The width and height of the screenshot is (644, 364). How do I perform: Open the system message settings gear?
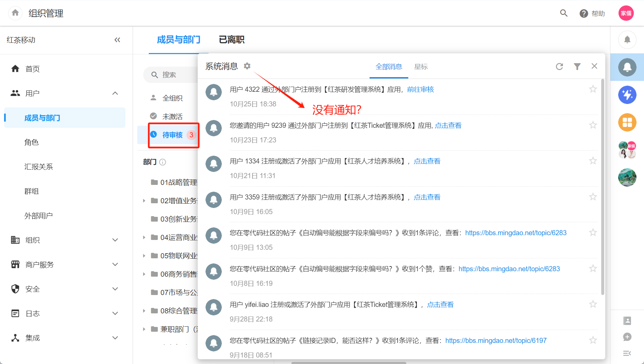247,66
